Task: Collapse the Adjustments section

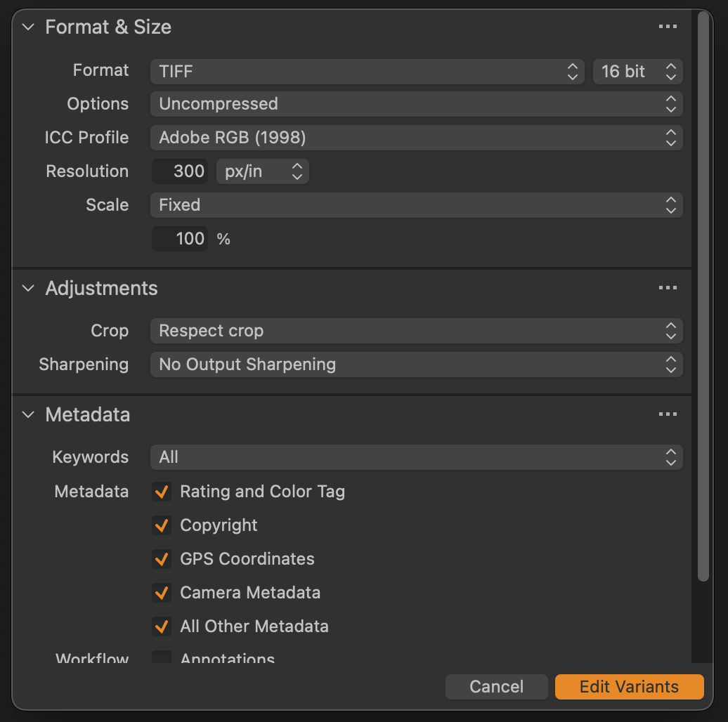Action: click(28, 288)
